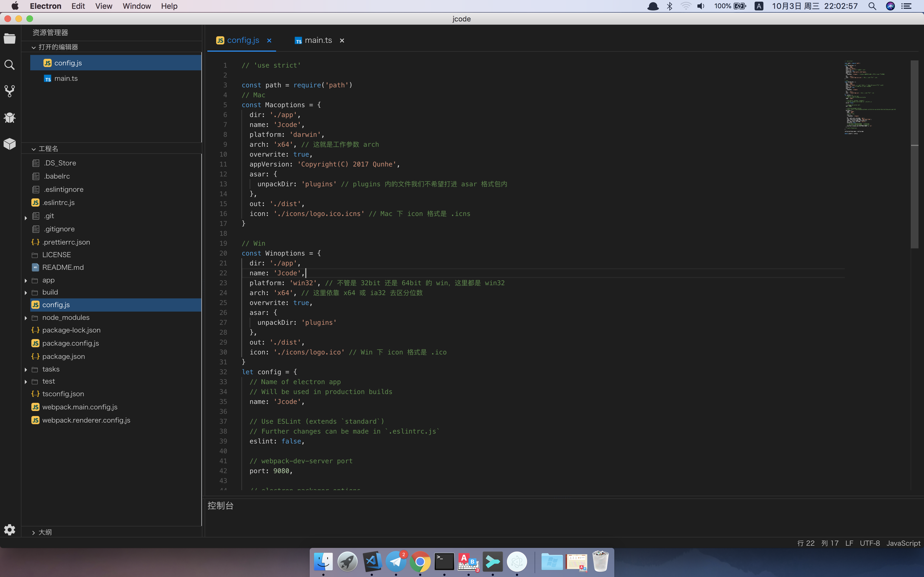Open the Search icon in activity bar
This screenshot has width=924, height=577.
(x=10, y=65)
